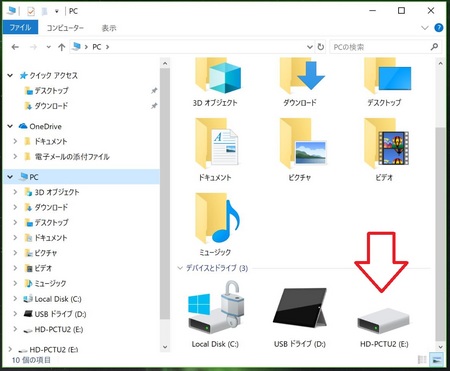This screenshot has height=371, width=450.
Task: Expand OneDrive ドキュメント node
Action: pyautogui.click(x=15, y=141)
